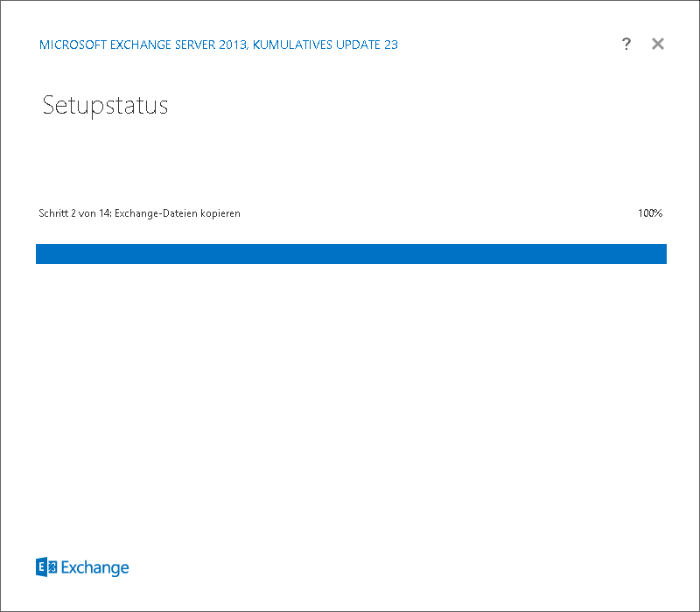Click the Exchange wordmark next to logo
This screenshot has height=612, width=700.
pos(94,567)
